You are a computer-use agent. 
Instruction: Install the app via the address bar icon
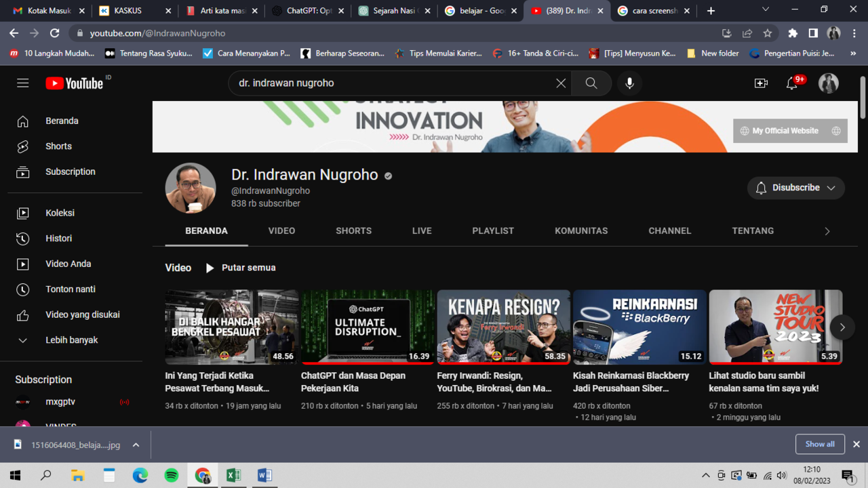727,33
